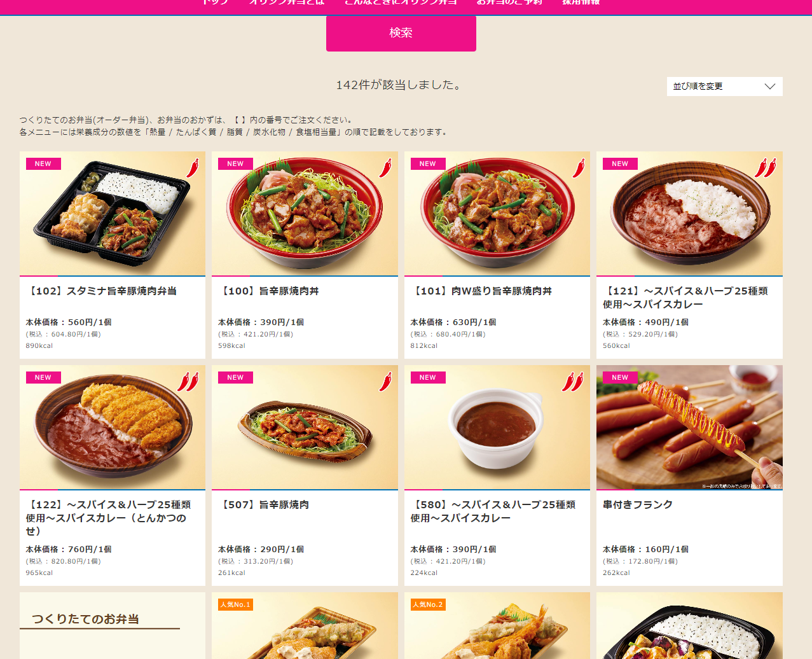Select the お弁当のご予約 menu item
812x659 pixels.
(509, 3)
